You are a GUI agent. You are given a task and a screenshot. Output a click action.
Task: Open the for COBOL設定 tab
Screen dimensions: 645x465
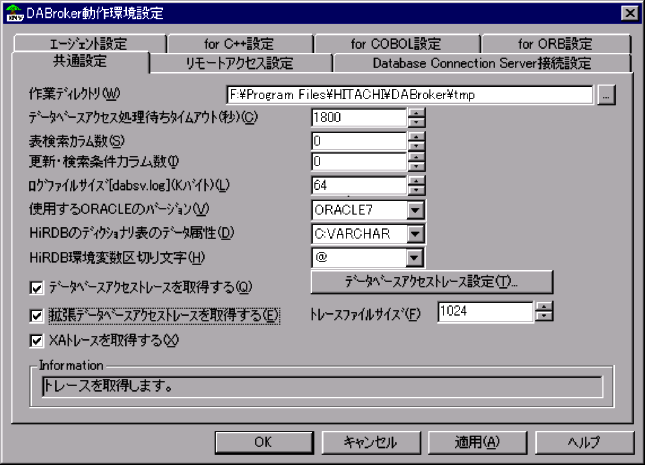point(396,44)
